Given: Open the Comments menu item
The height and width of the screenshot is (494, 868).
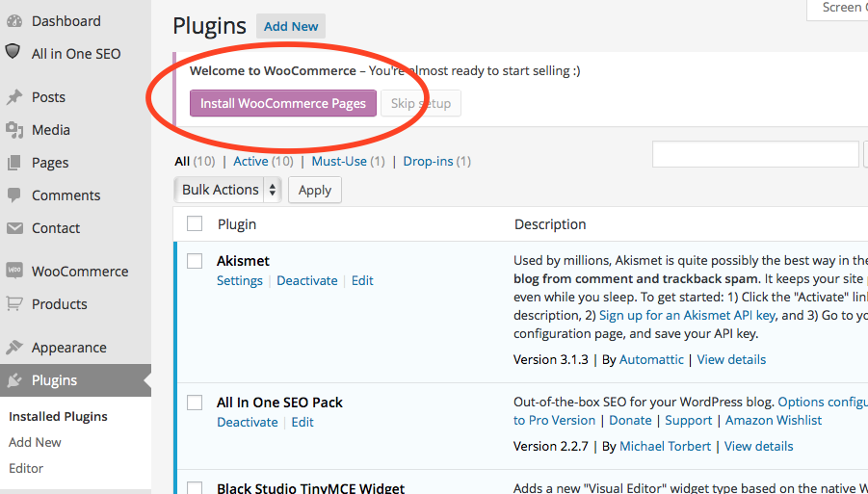Looking at the screenshot, I should coord(66,195).
